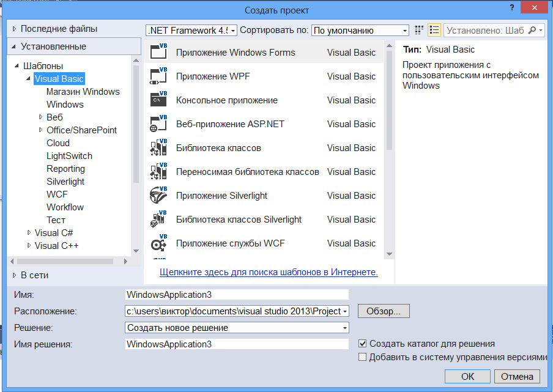Screen dimensions: 553x392
Task: Click the 'Обзор...' browse button
Action: (384, 311)
